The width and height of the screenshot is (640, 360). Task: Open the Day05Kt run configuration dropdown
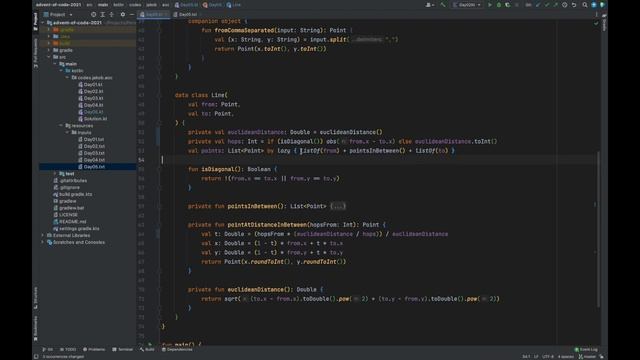coord(467,5)
